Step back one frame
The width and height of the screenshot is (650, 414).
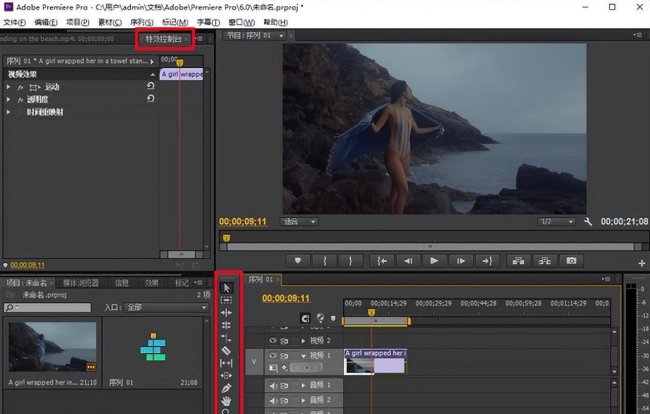pos(408,261)
